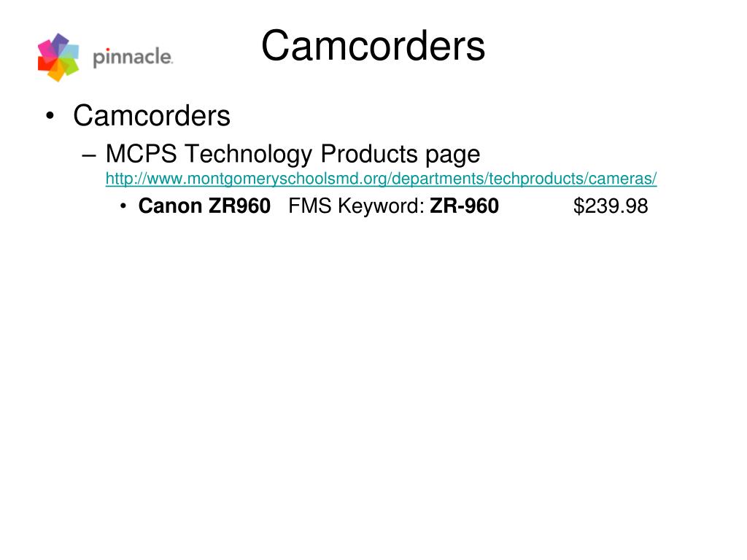Viewport: 747px width, 560px height.
Task: Select the bold ZR-960 keyword
Action: 465,206
